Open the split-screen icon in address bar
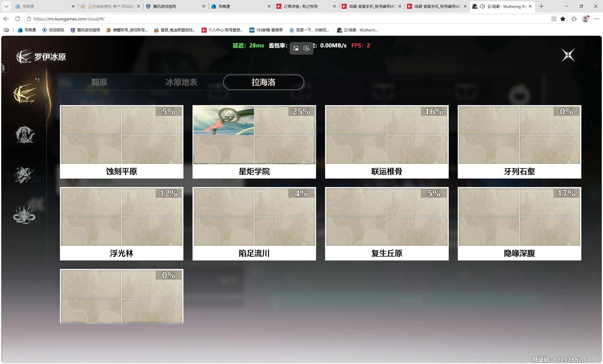Screen dimensions: 603x364 [554, 19]
